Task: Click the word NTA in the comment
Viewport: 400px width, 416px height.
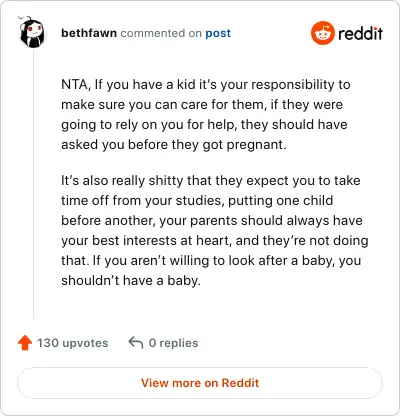Action: (x=75, y=85)
